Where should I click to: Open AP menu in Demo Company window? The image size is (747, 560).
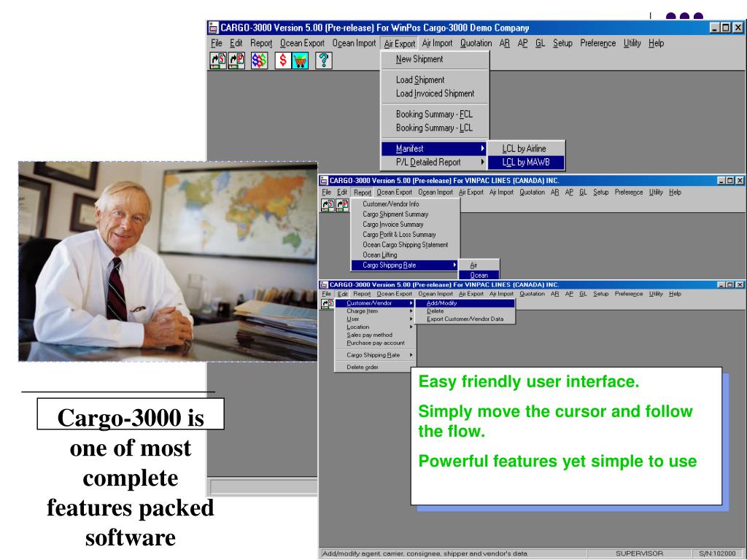(522, 43)
